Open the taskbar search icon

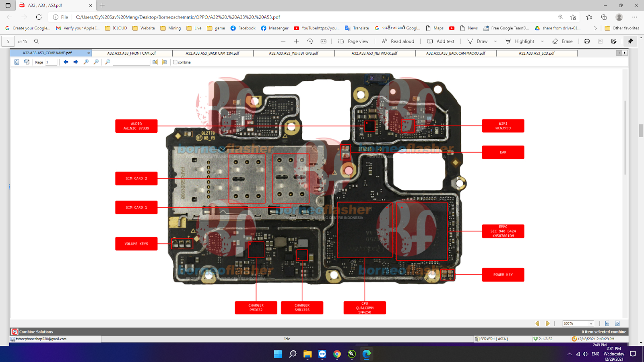point(293,354)
